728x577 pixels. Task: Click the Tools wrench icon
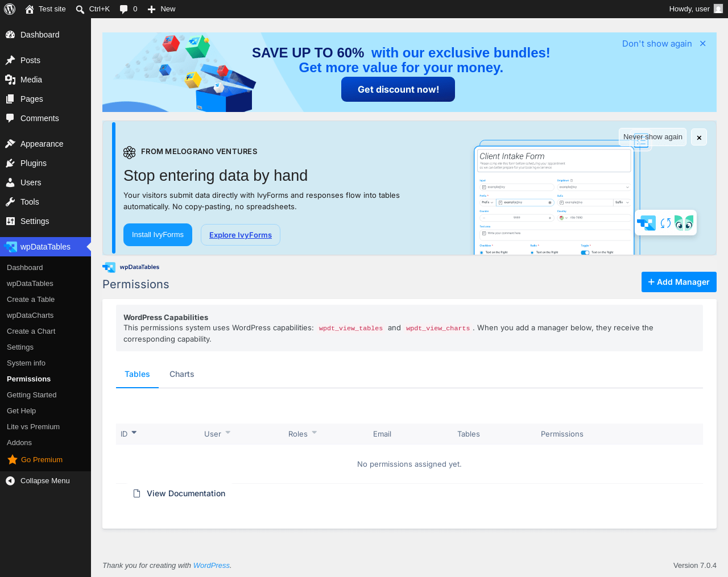click(10, 202)
